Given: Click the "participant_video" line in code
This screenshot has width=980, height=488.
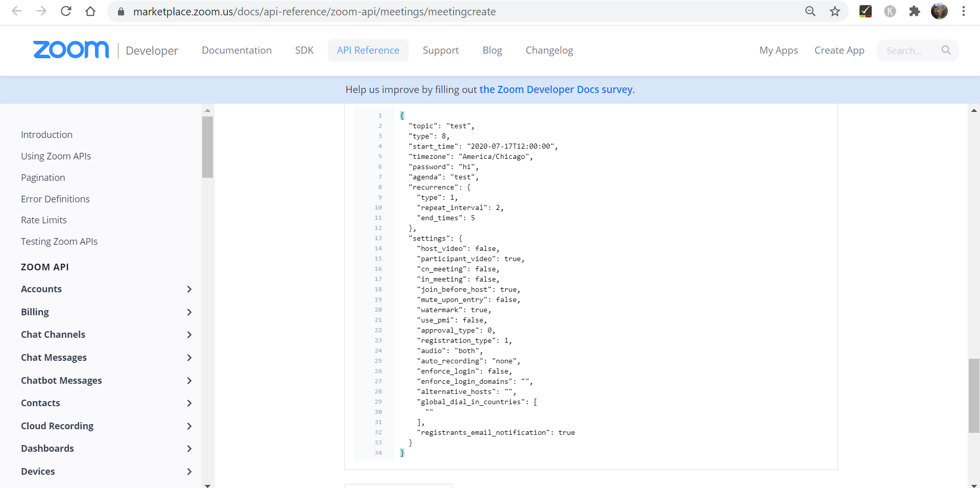Looking at the screenshot, I should click(x=471, y=259).
